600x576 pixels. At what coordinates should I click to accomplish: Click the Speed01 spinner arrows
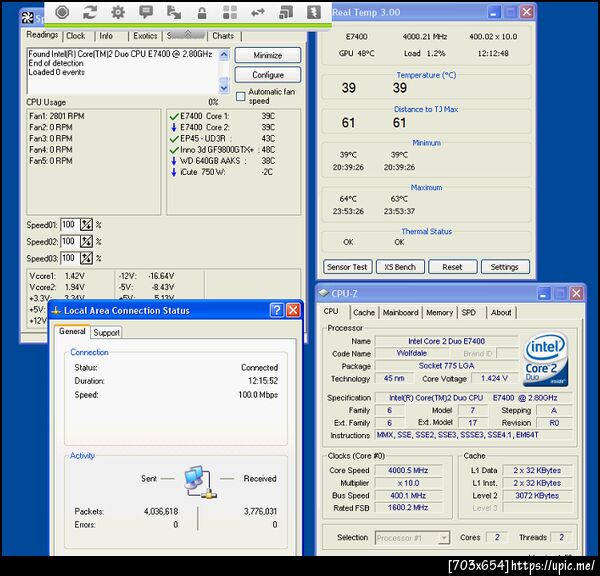pyautogui.click(x=86, y=225)
